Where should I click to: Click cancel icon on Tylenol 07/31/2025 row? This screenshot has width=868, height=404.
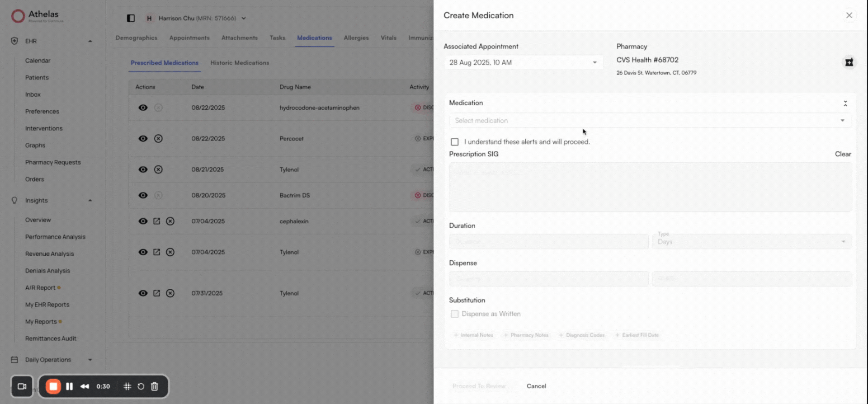[170, 293]
